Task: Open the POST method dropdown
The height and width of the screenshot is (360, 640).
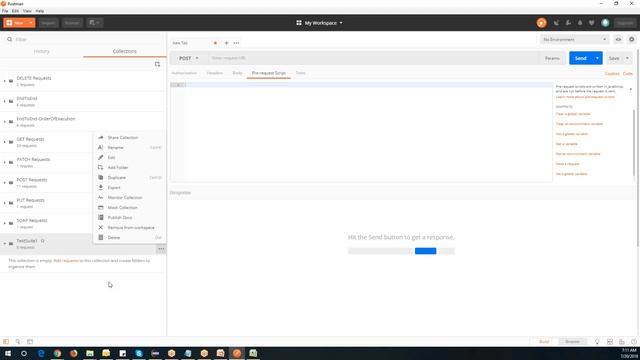Action: point(189,58)
